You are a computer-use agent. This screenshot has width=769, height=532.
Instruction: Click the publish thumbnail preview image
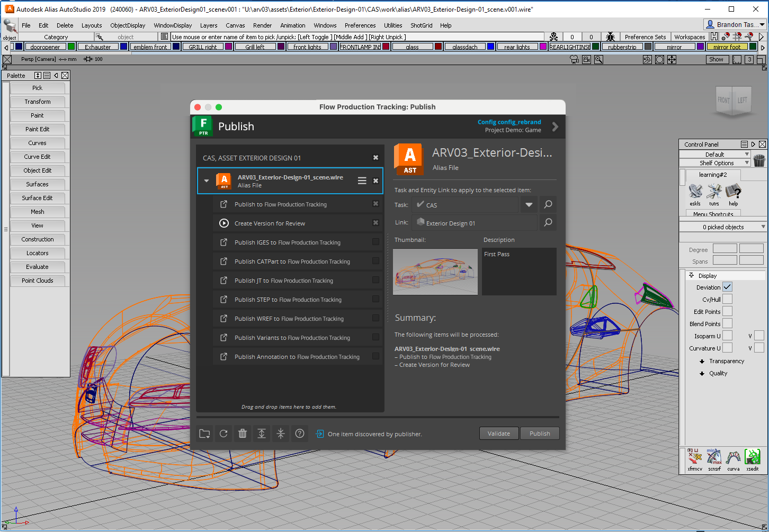tap(435, 272)
